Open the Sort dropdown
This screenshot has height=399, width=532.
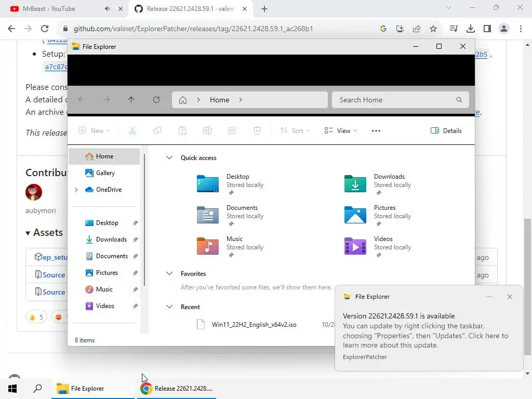295,130
